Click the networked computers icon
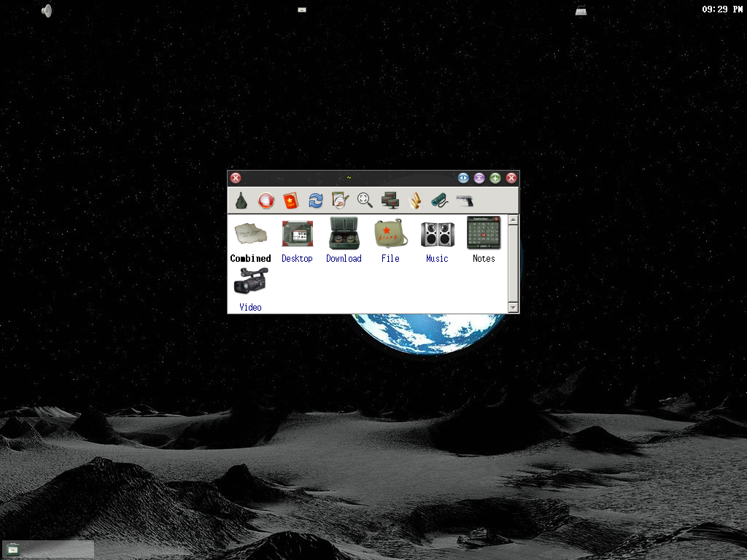Screen dimensions: 747x560 (390, 201)
